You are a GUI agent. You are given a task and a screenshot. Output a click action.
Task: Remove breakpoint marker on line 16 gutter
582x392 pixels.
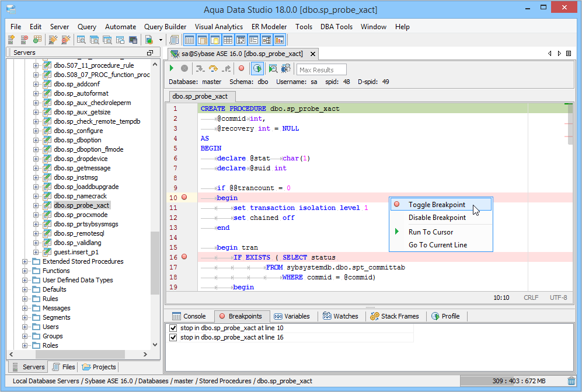click(184, 257)
